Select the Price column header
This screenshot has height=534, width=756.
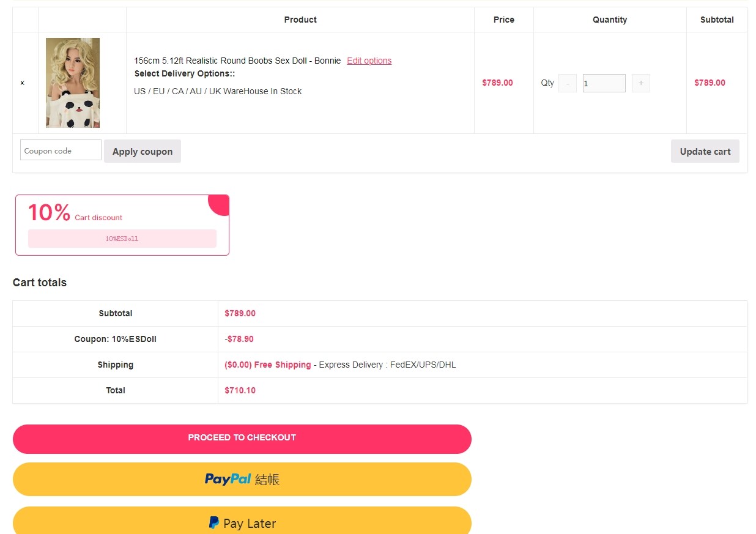[x=504, y=20]
